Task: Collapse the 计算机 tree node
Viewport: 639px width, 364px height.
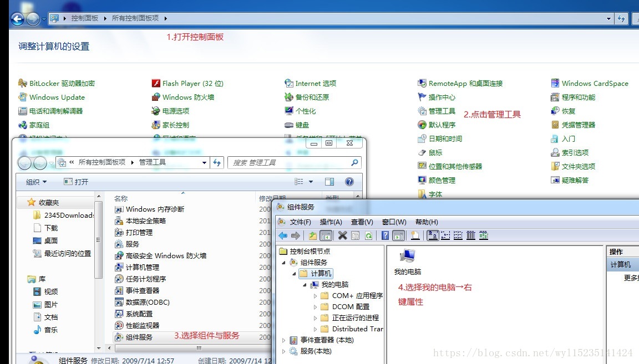Action: [294, 274]
